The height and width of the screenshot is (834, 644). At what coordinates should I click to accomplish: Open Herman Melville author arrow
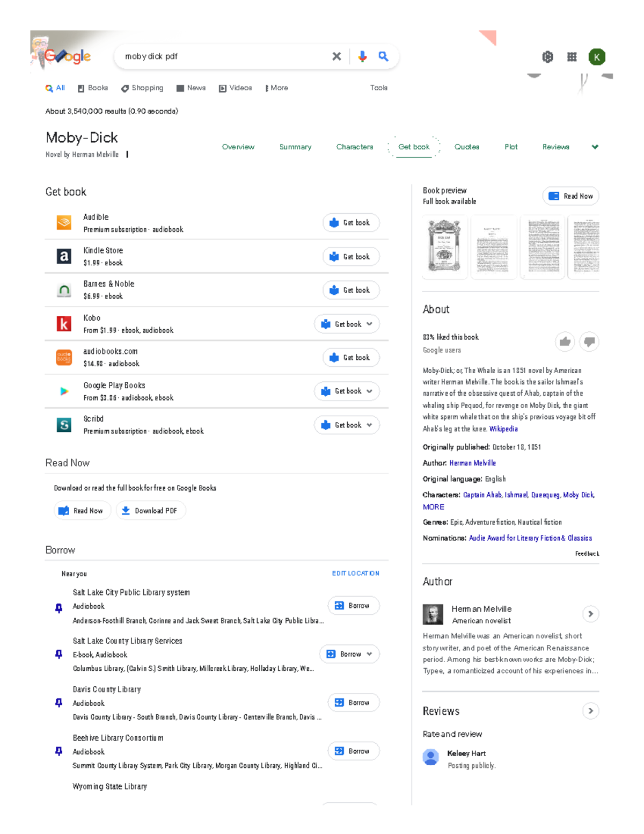tap(590, 614)
